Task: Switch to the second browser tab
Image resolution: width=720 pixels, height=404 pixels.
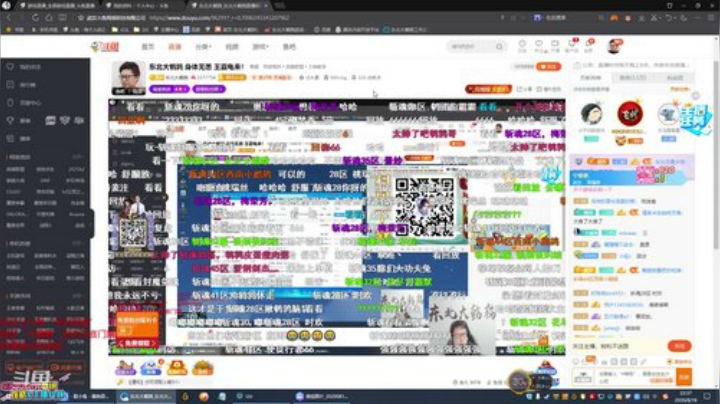Action: click(140, 6)
